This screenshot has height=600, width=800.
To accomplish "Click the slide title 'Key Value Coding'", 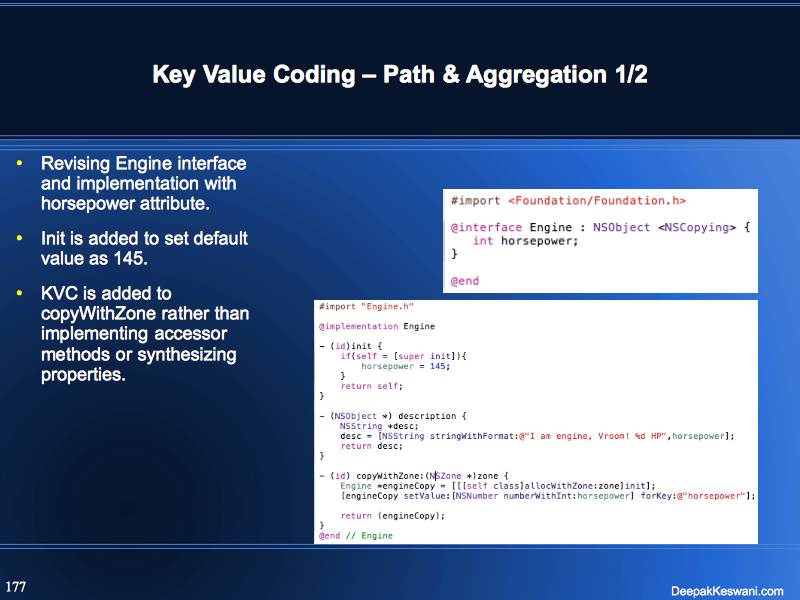I will [400, 75].
